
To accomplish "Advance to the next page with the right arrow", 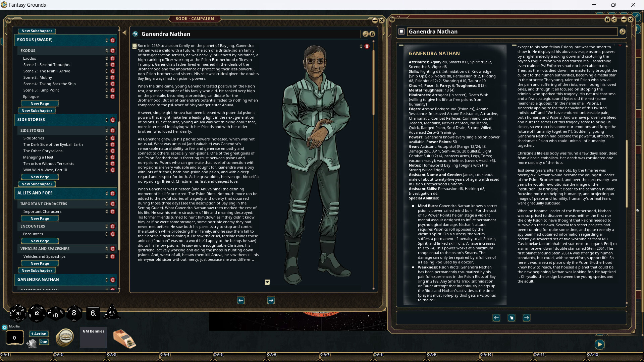I will point(271,300).
